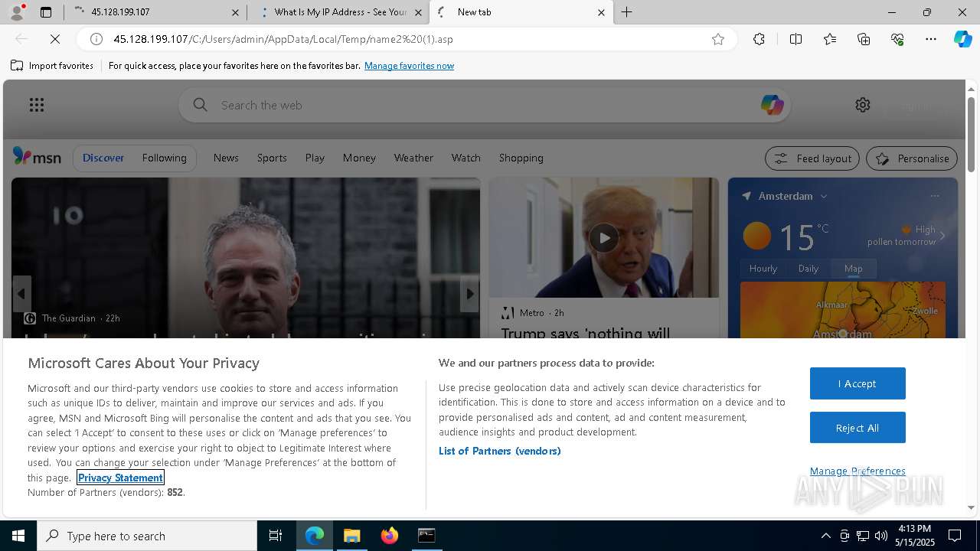Image resolution: width=980 pixels, height=551 pixels.
Task: Click the Personalise button
Action: (912, 158)
